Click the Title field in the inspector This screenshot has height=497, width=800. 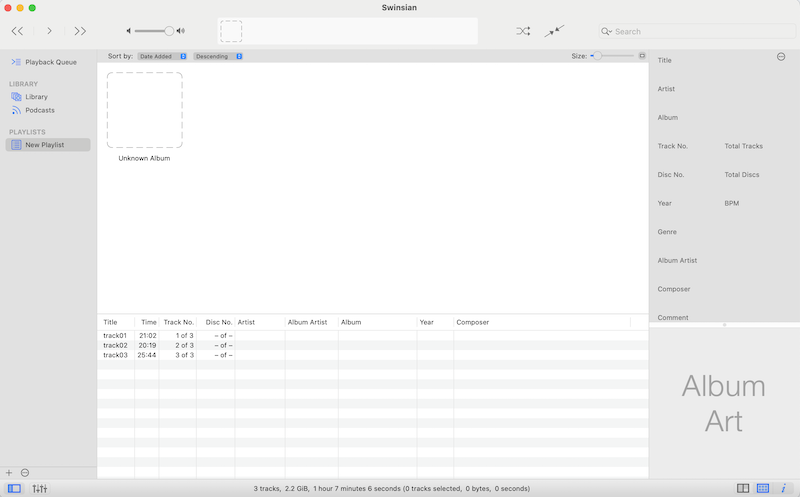(665, 60)
